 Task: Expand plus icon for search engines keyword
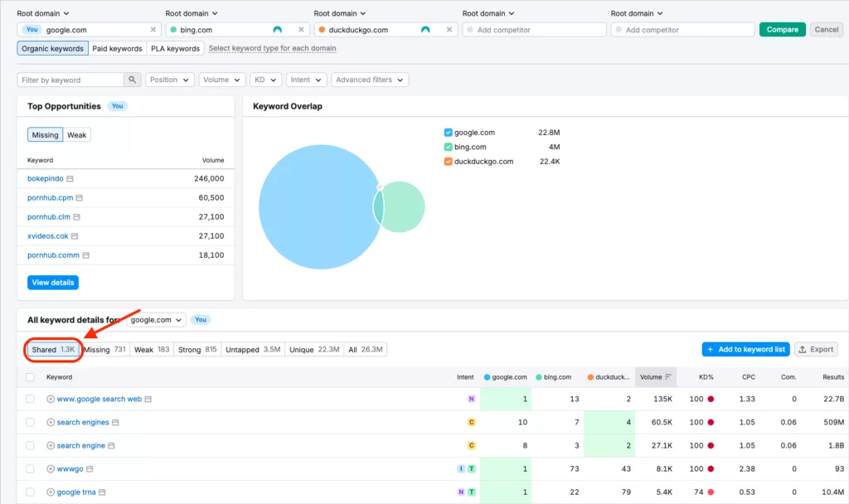pos(51,422)
